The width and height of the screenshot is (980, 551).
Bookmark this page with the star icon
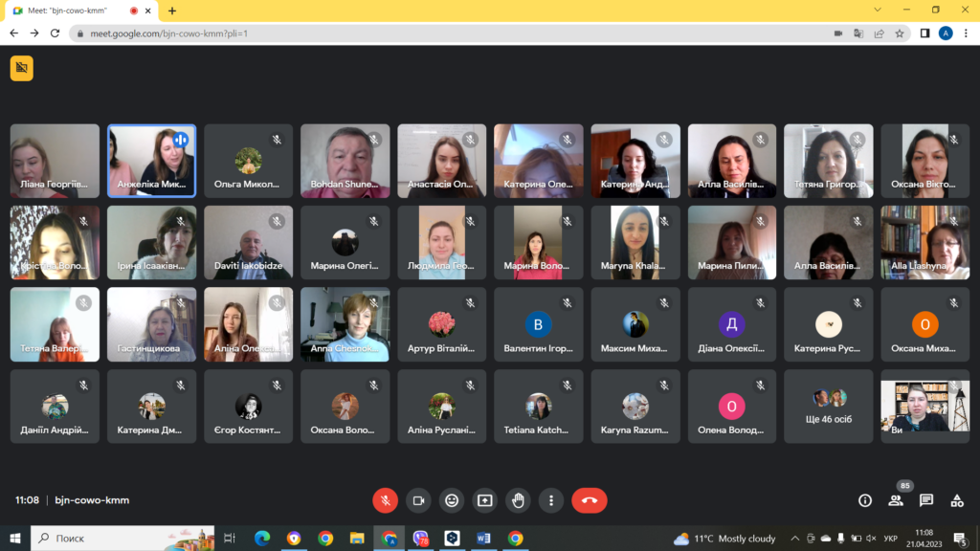coord(900,33)
